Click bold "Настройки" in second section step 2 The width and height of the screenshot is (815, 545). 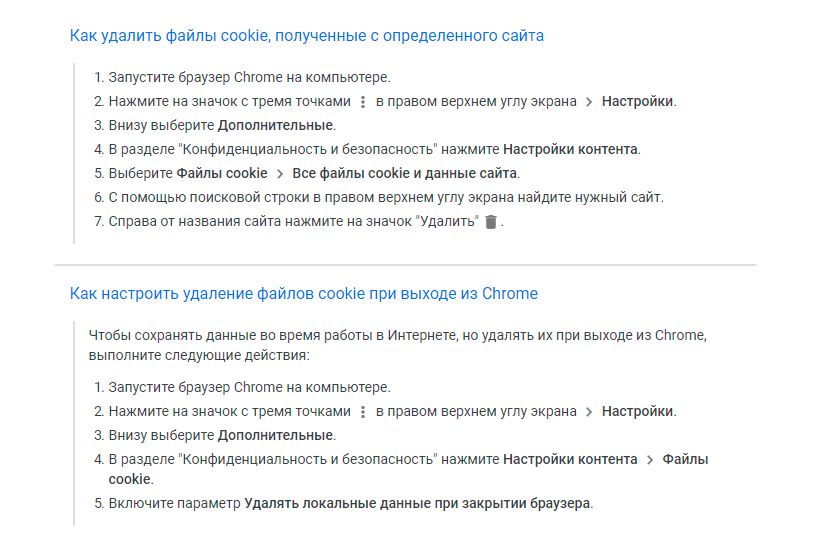tap(638, 412)
